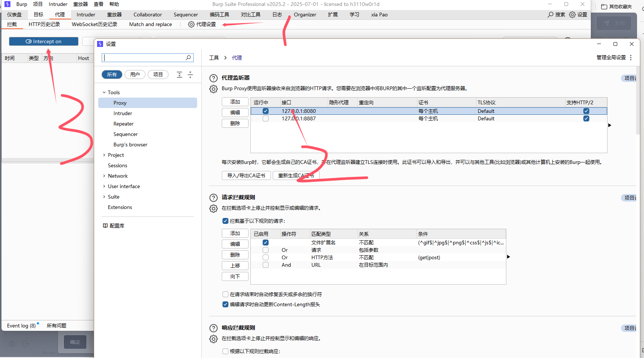This screenshot has height=358, width=644.
Task: Uncheck 拦截基于以下规则的请求 checkbox
Action: tap(225, 221)
